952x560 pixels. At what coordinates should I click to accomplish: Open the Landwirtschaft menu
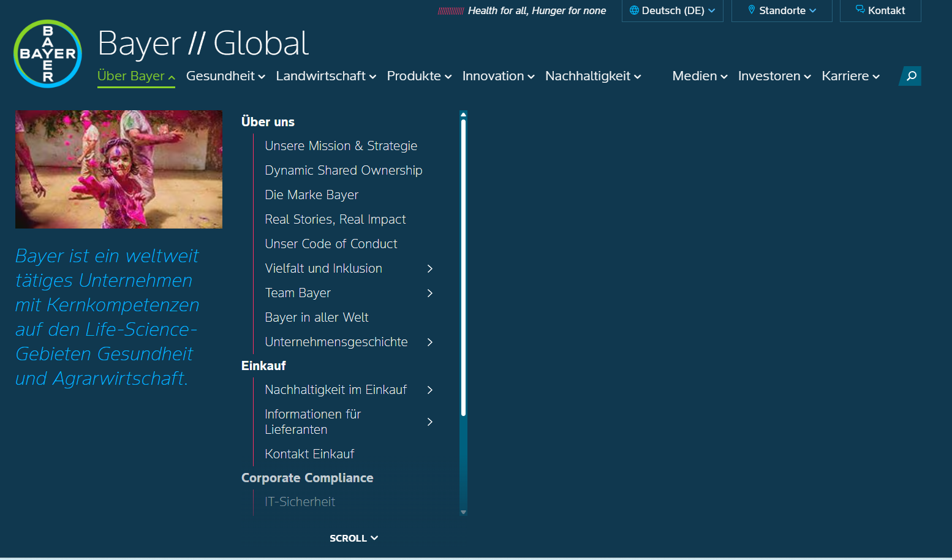(x=326, y=76)
